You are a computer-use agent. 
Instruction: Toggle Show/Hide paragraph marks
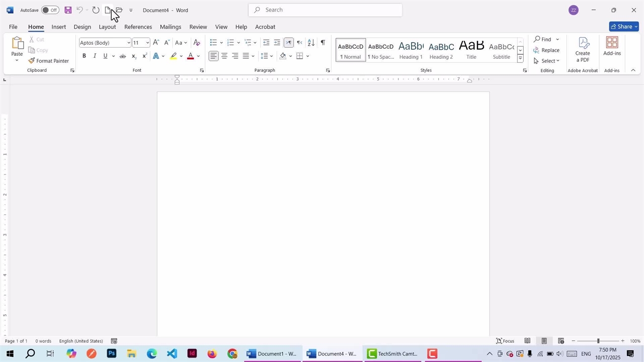pyautogui.click(x=323, y=43)
